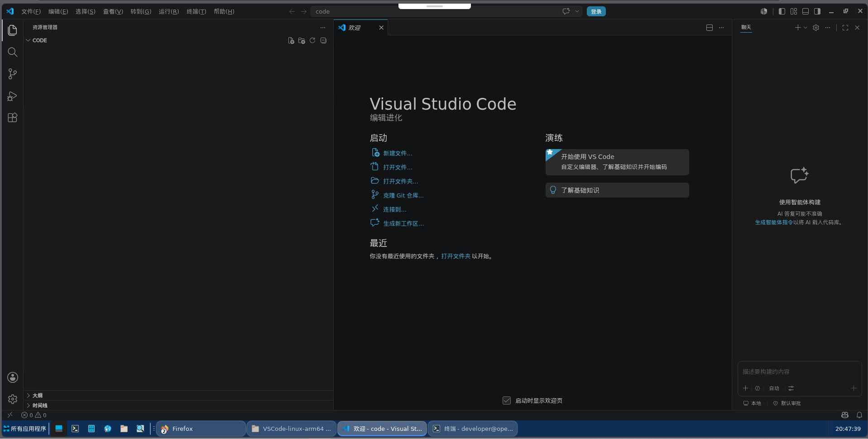Open the Manage gear in the activity bar
The height and width of the screenshot is (439, 868).
tap(13, 399)
